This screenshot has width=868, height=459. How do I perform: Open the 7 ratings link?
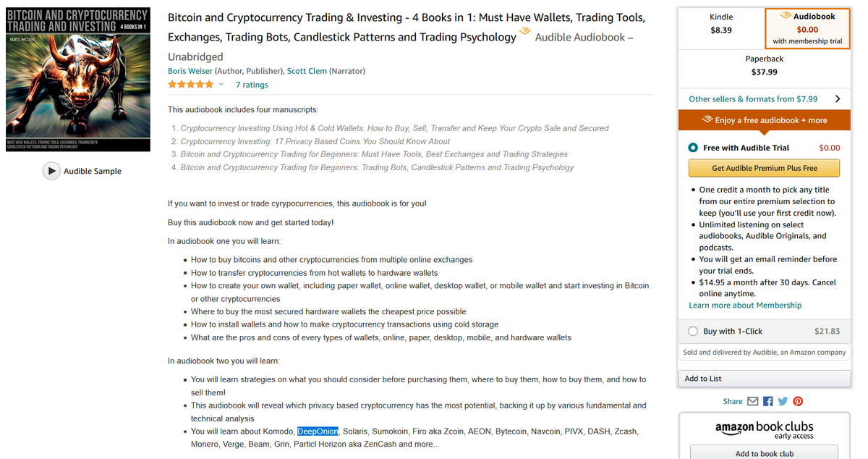click(x=252, y=85)
